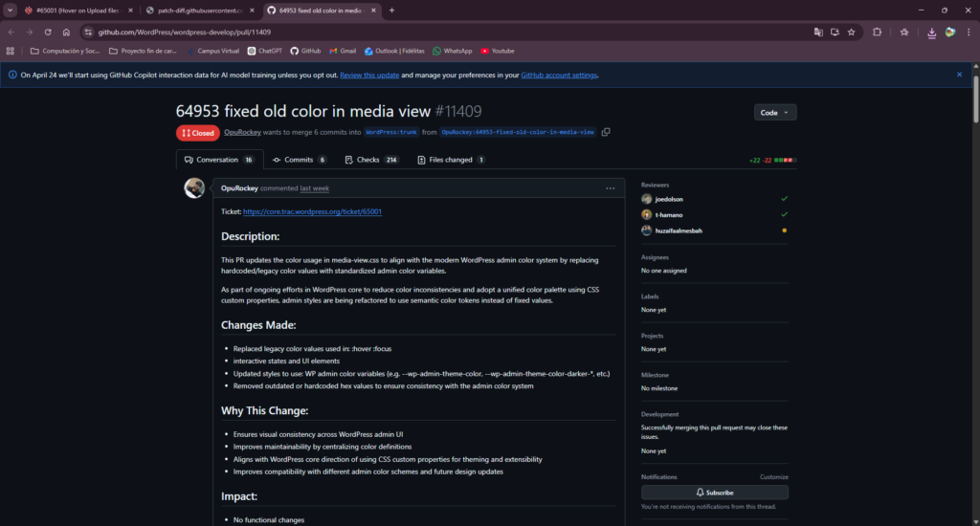Open the core.trac.wordpress.org ticket 65001 link
This screenshot has height=526, width=980.
click(312, 211)
